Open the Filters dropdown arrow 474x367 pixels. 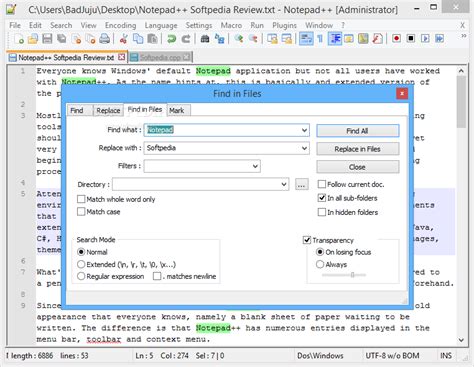tap(255, 166)
